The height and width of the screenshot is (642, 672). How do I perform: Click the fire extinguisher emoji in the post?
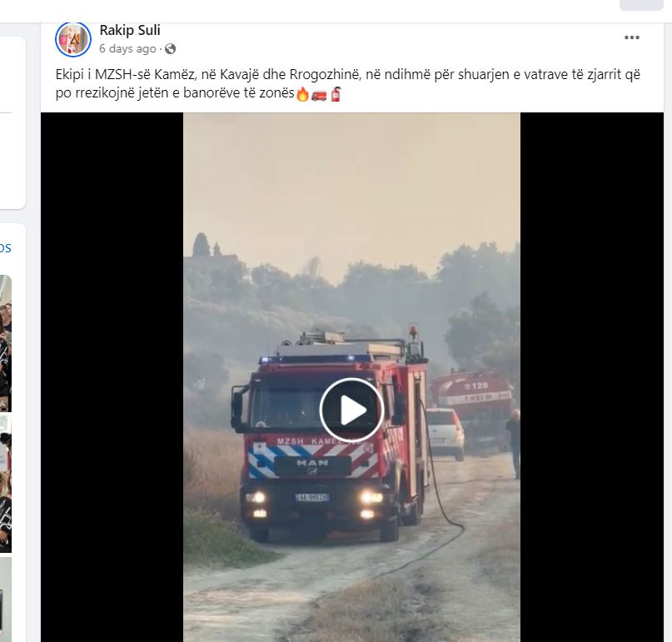click(x=336, y=94)
